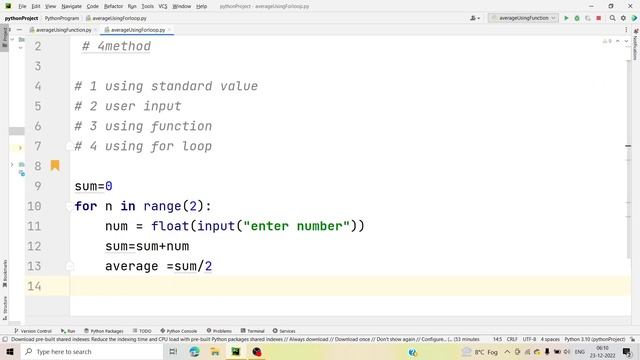Open Python Packages tool window
This screenshot has width=640, height=360.
[x=104, y=331]
